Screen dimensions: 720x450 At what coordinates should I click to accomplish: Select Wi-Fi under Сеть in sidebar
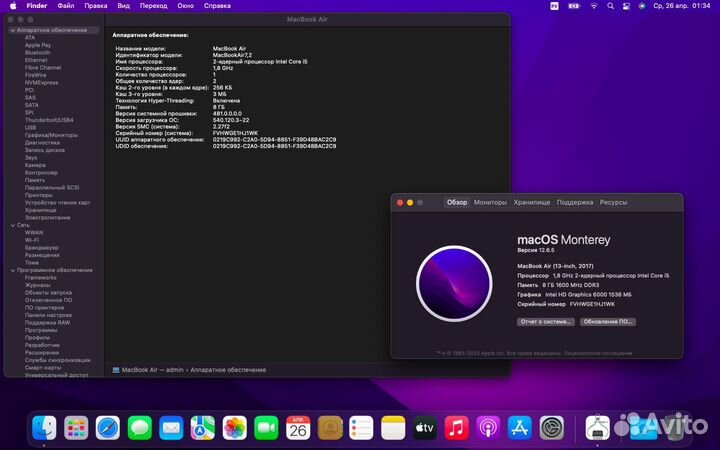(x=32, y=240)
